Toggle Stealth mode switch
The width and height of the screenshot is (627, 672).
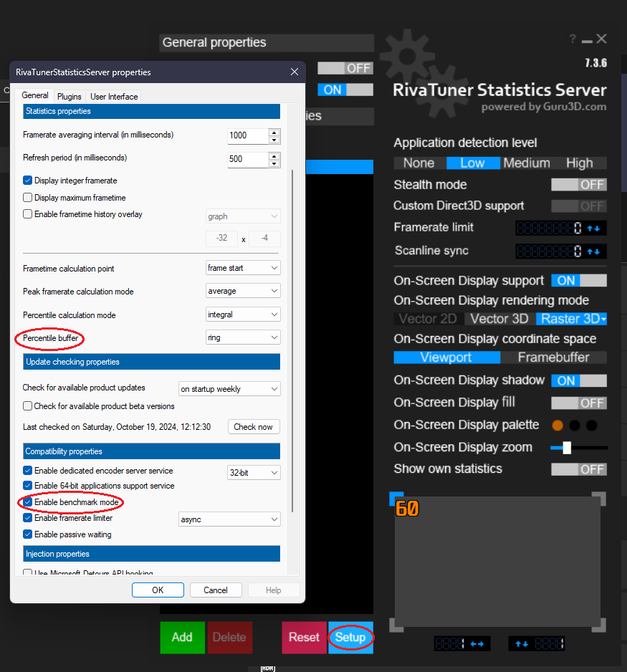click(x=579, y=185)
